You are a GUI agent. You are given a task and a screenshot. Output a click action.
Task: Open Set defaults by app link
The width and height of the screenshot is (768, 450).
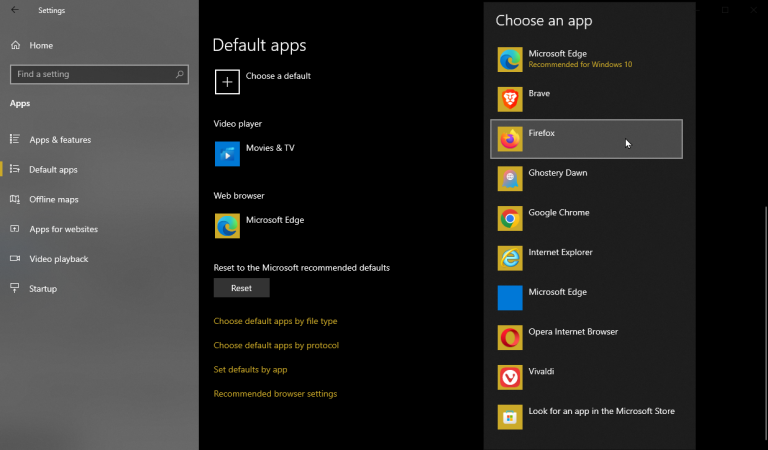click(x=250, y=369)
